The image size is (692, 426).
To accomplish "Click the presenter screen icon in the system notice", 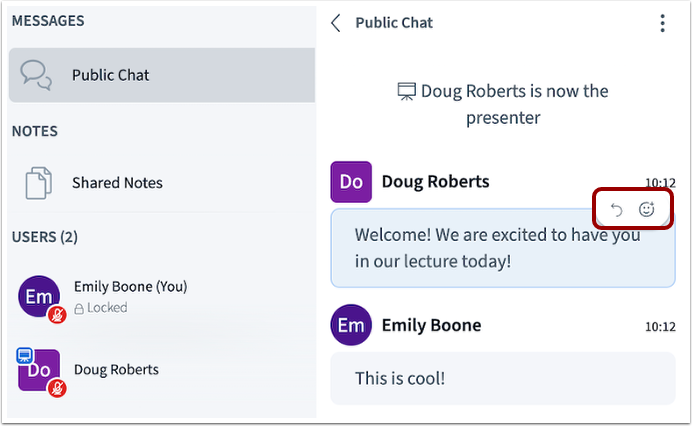I will [x=406, y=91].
